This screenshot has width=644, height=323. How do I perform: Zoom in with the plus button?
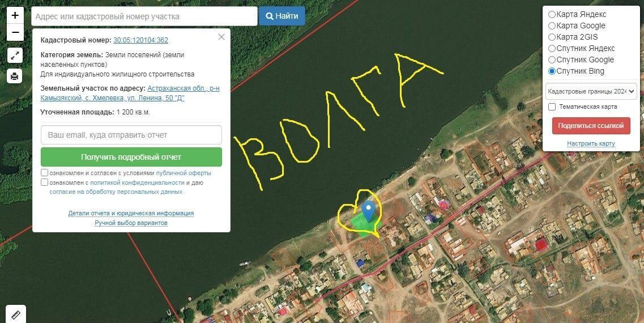15,16
